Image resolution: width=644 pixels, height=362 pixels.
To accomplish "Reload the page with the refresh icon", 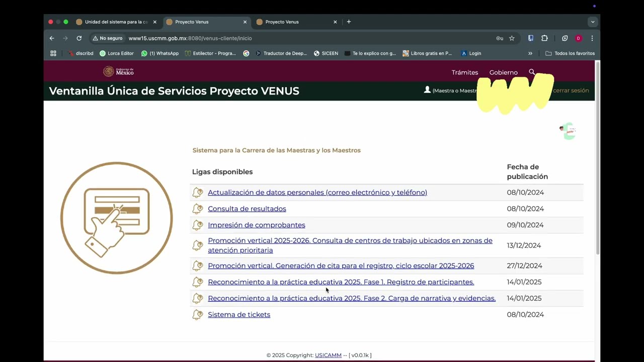I will [x=79, y=38].
